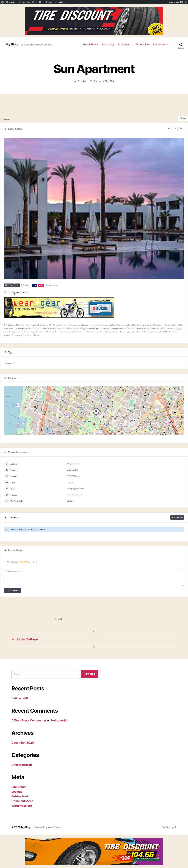Click the share arrow icon

(x=175, y=128)
